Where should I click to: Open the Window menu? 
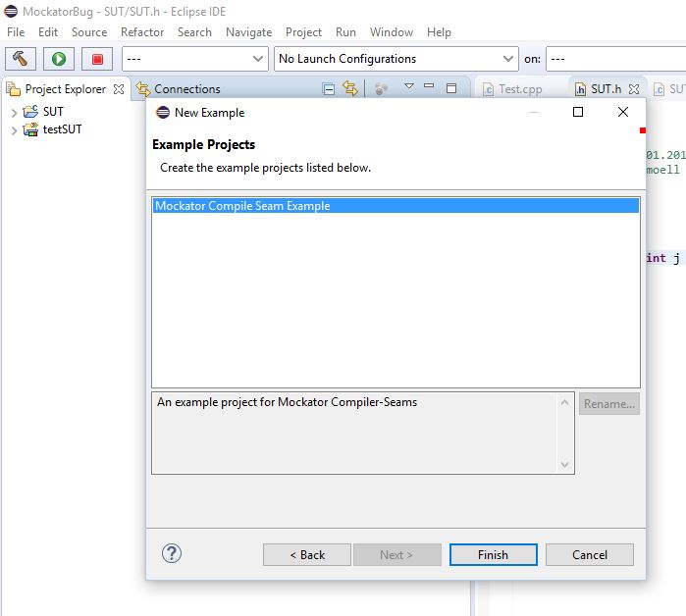(392, 32)
